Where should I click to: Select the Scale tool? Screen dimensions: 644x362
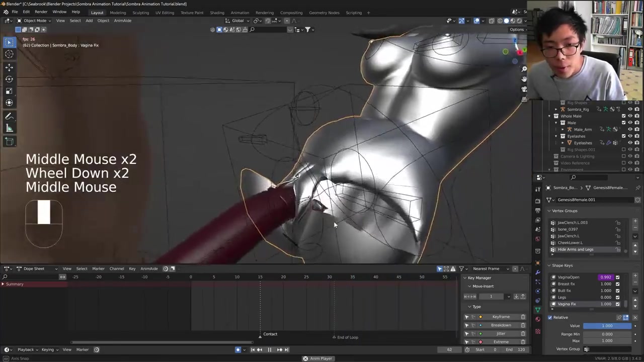(9, 91)
